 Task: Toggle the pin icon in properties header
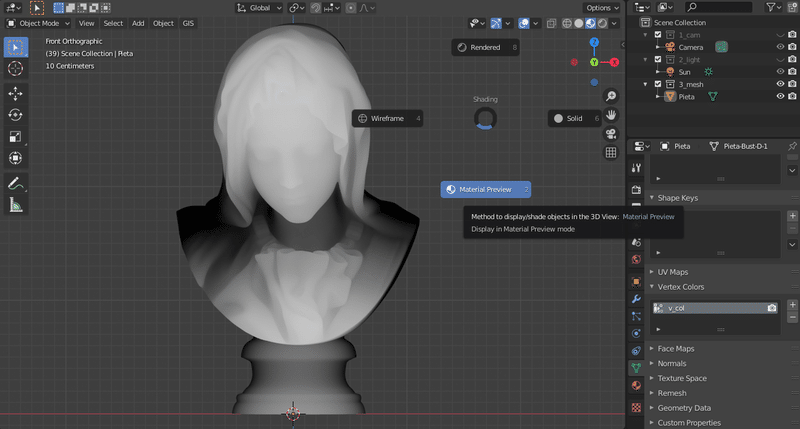[x=792, y=146]
